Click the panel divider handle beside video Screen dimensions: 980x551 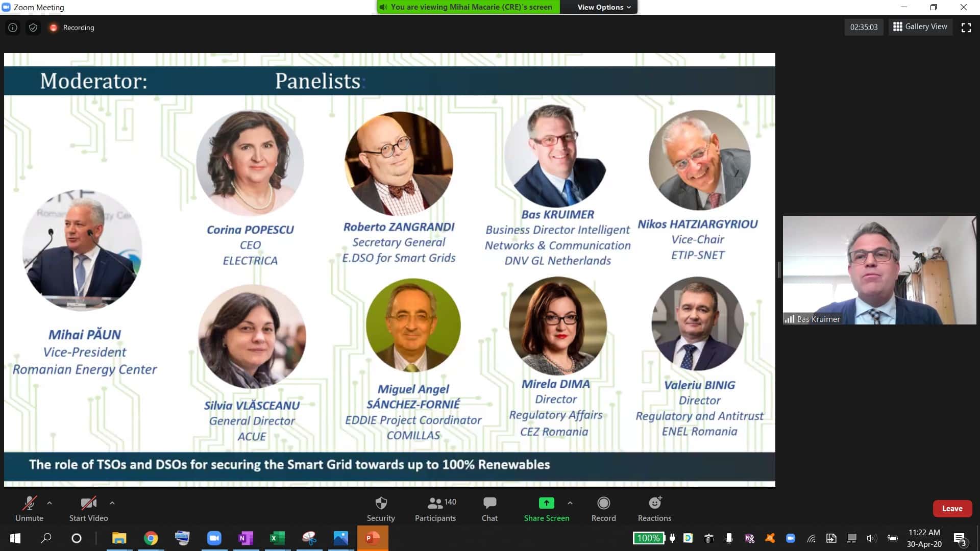tap(779, 269)
